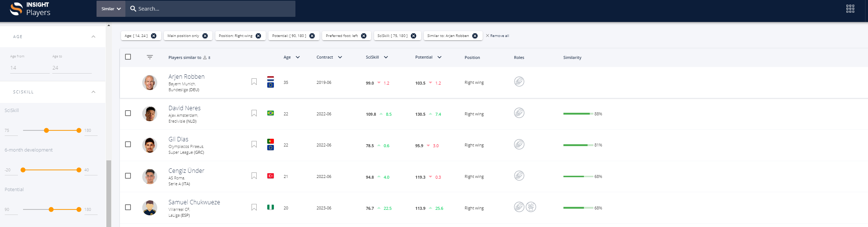
Task: Click David Neres's Brazil flag
Action: click(x=271, y=113)
